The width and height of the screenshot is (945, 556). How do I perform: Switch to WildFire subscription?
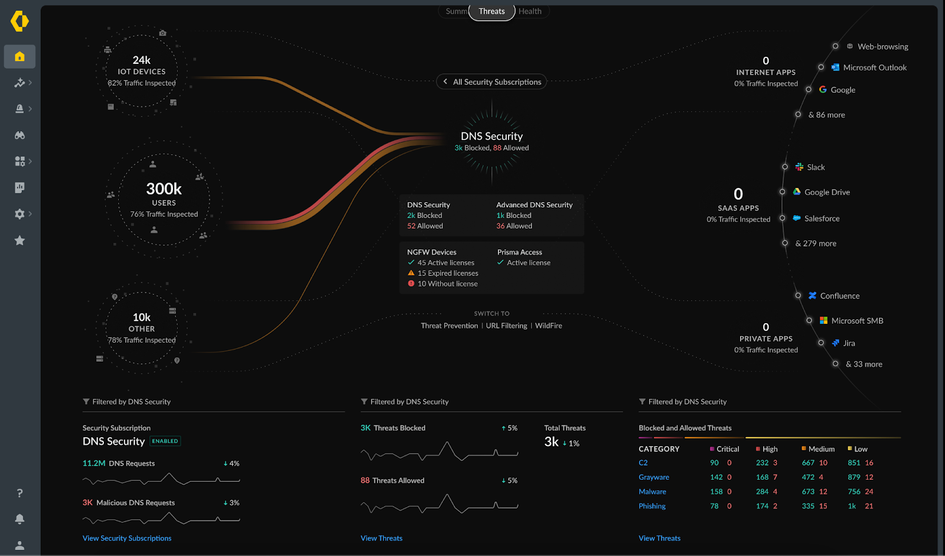(x=548, y=325)
